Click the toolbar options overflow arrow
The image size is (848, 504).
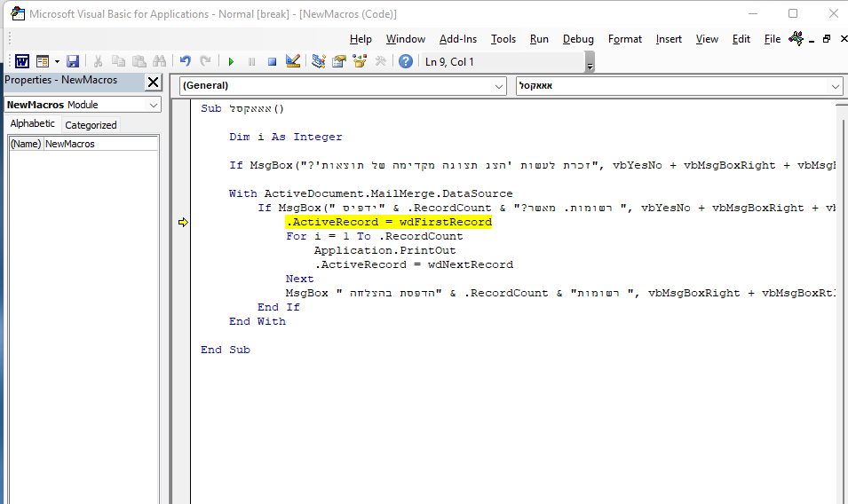590,61
